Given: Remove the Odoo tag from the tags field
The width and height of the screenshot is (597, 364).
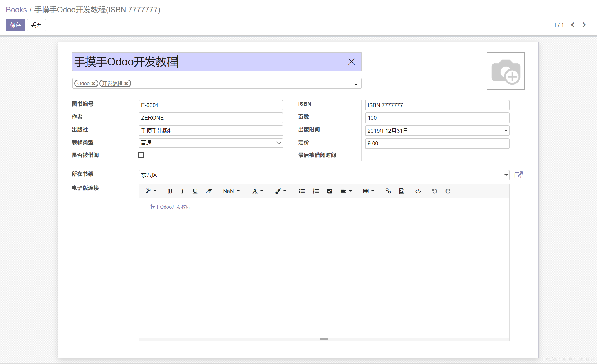Looking at the screenshot, I should click(94, 83).
